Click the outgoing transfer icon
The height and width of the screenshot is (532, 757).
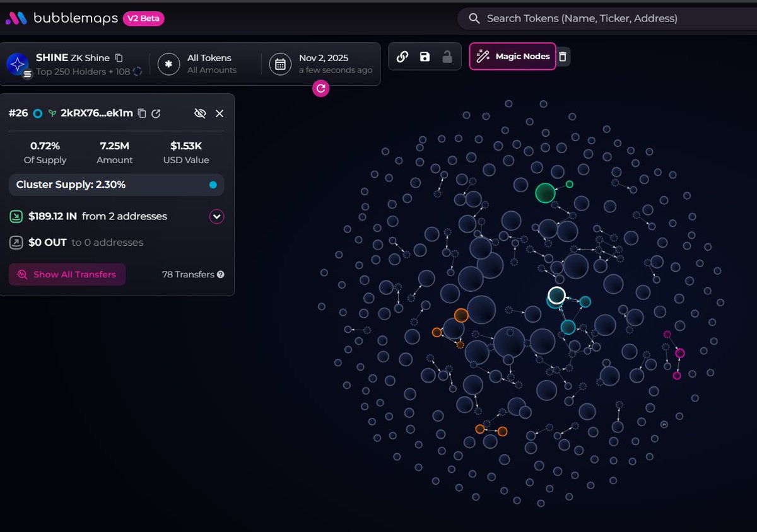pos(16,242)
